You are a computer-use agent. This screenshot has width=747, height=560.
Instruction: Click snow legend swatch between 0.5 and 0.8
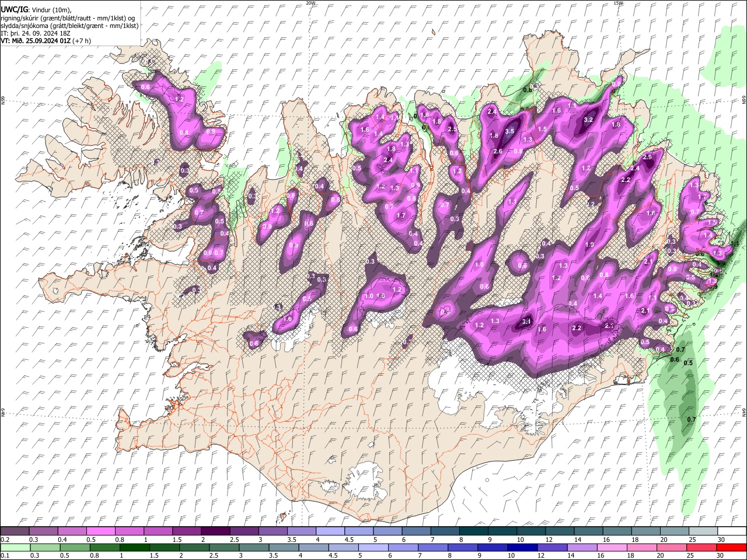pyautogui.click(x=100, y=531)
